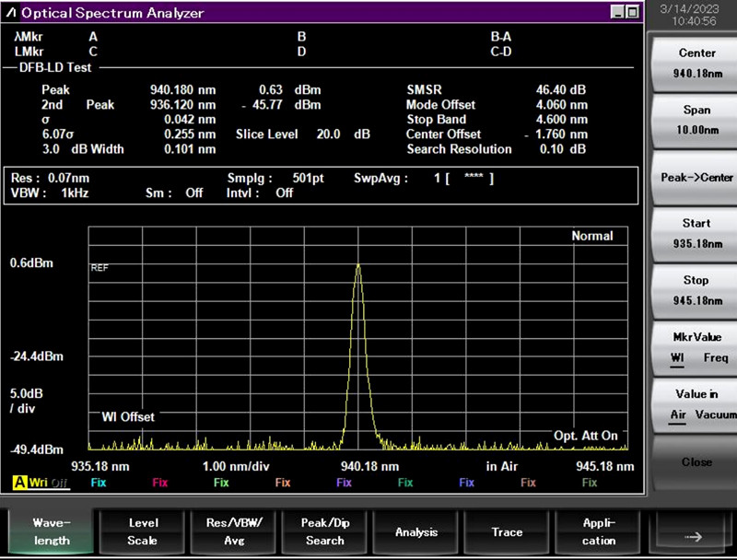The image size is (737, 560).
Task: Minimize the Optical Spectrum Analyzer window
Action: pyautogui.click(x=618, y=12)
